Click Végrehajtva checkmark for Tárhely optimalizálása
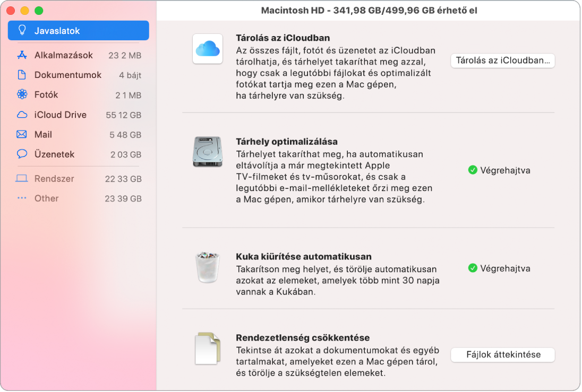The image size is (582, 392). click(x=473, y=170)
